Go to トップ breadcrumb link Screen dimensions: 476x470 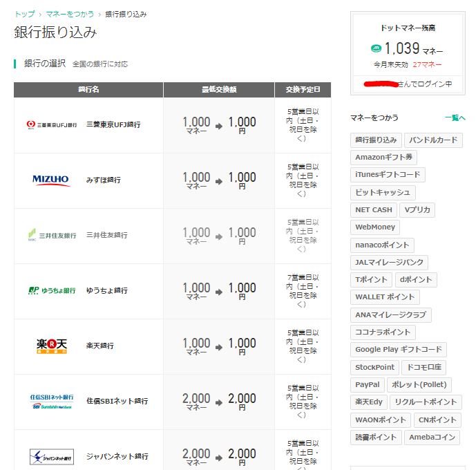(x=24, y=14)
